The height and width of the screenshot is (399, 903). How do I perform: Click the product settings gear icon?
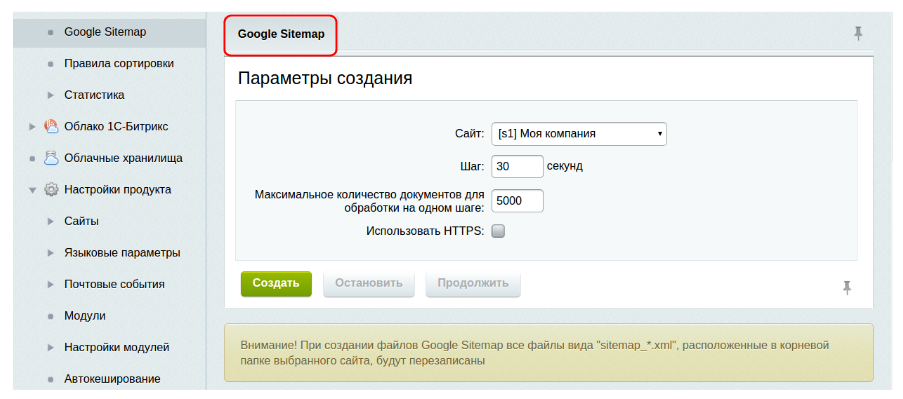[51, 189]
